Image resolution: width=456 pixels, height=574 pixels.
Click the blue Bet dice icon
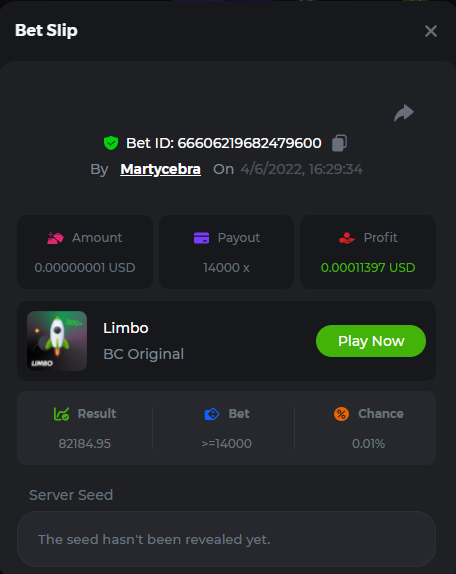[x=212, y=414]
